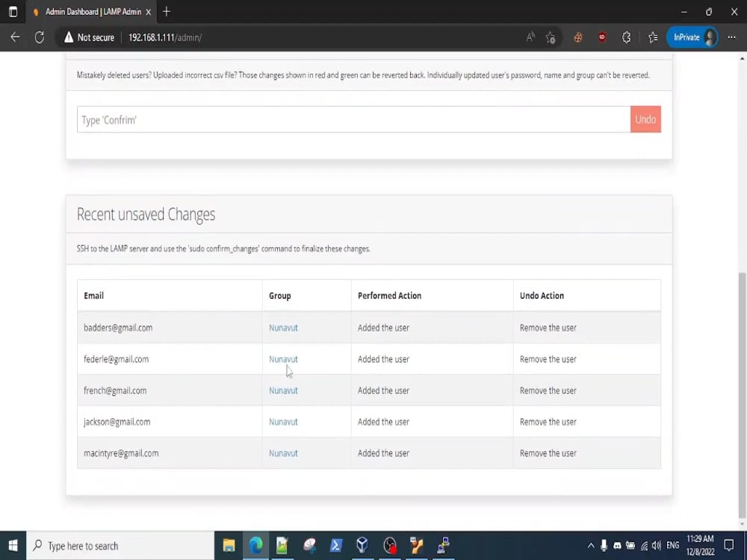The image size is (747, 560).
Task: Open the browser settings menu with three dots
Action: pyautogui.click(x=731, y=37)
